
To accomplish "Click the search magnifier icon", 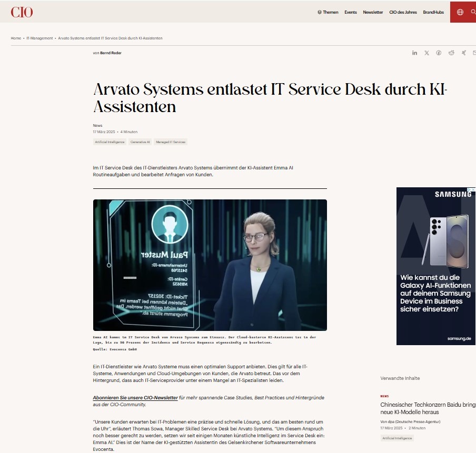I will coord(473,12).
